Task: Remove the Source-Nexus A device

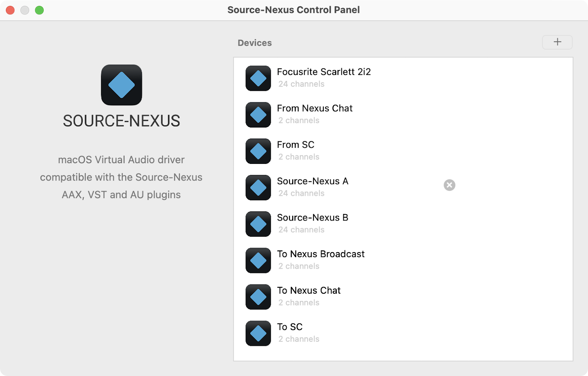Action: pos(449,185)
